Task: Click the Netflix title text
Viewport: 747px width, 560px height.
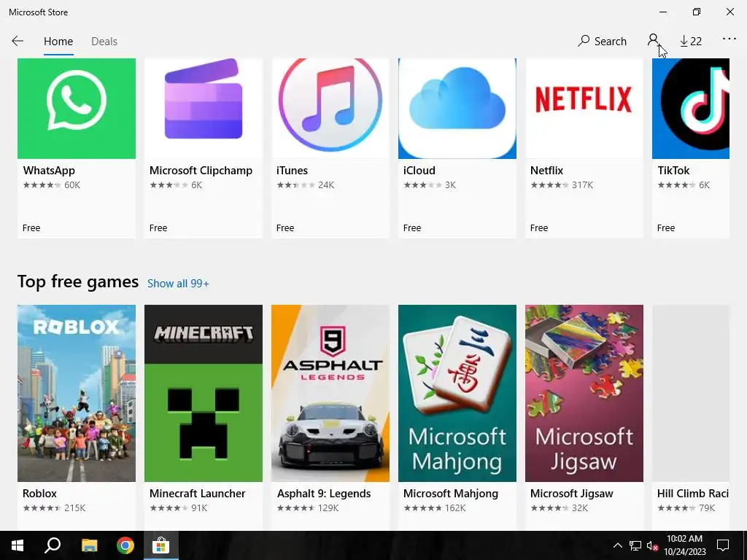Action: tap(546, 171)
